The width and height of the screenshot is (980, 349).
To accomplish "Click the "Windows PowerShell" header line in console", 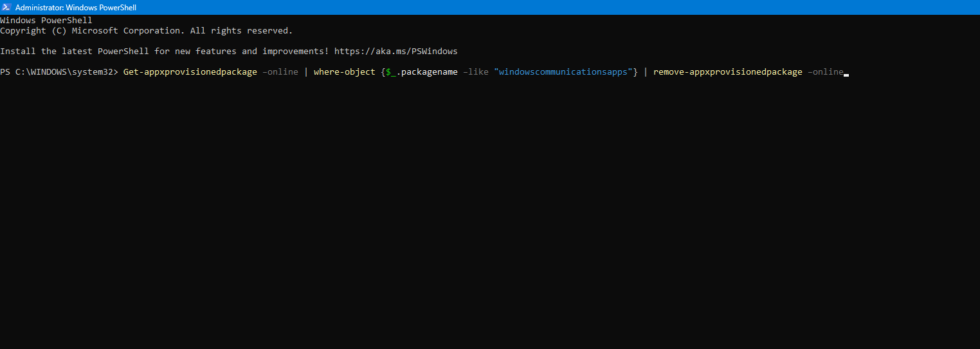I will [x=46, y=20].
